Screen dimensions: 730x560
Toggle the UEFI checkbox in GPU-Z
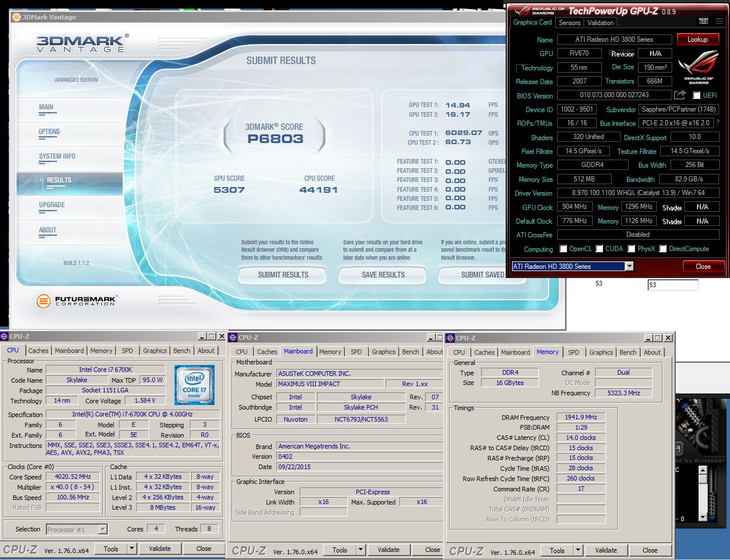coord(696,96)
